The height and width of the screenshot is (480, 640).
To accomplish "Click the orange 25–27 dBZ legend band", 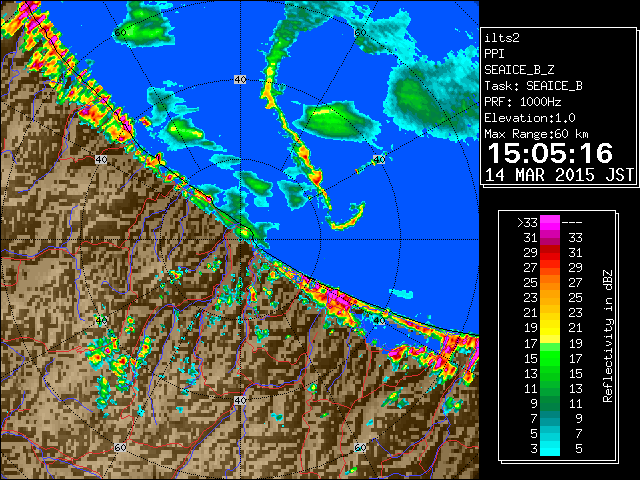I will tap(550, 282).
